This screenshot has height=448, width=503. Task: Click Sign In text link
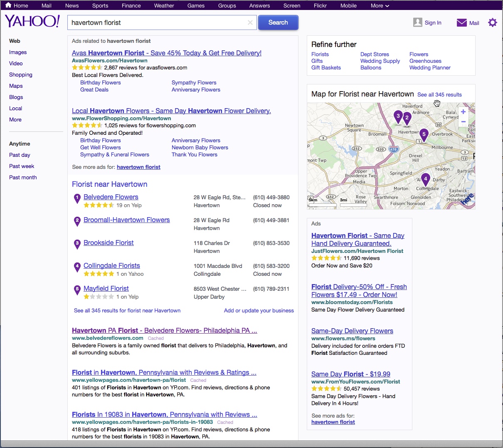(x=433, y=23)
